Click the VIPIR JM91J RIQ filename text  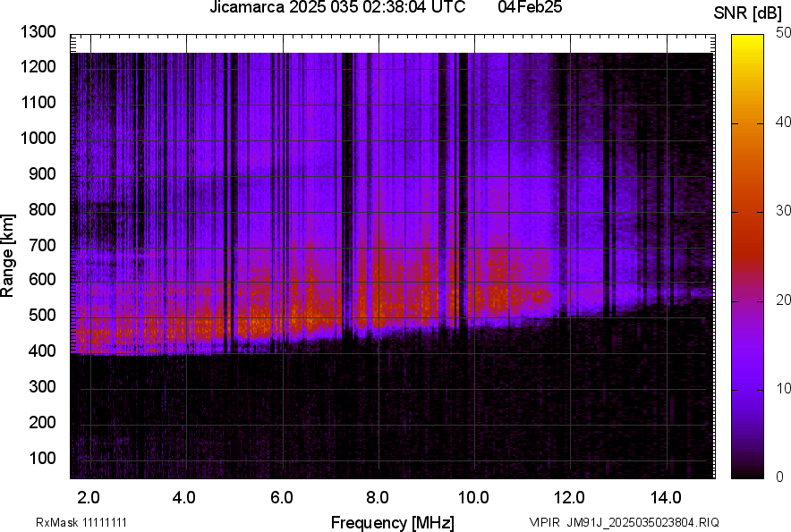pos(624,522)
